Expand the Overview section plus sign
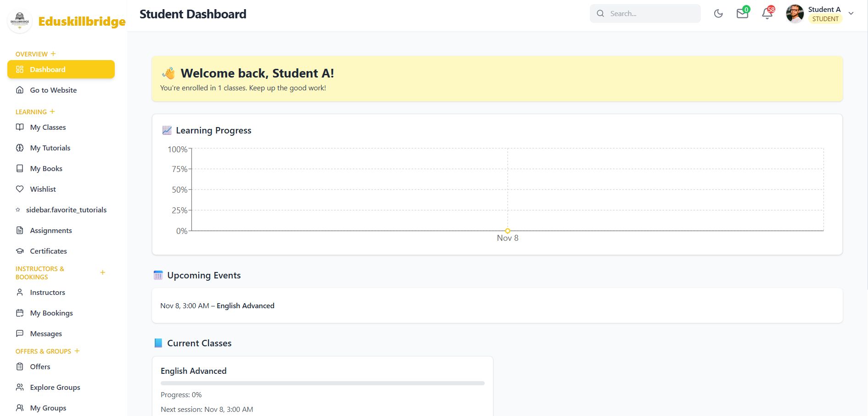Image resolution: width=868 pixels, height=416 pixels. [53, 54]
